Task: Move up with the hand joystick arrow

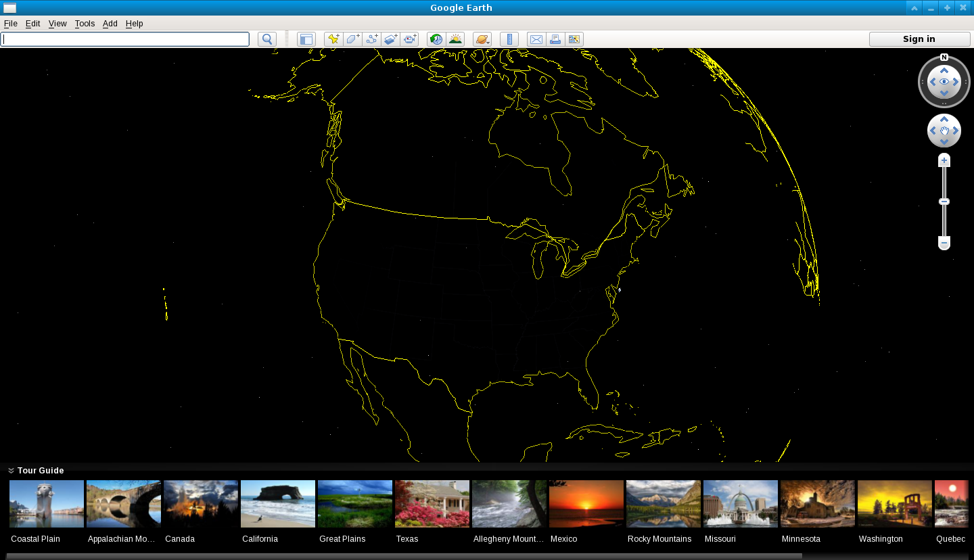Action: coord(944,120)
